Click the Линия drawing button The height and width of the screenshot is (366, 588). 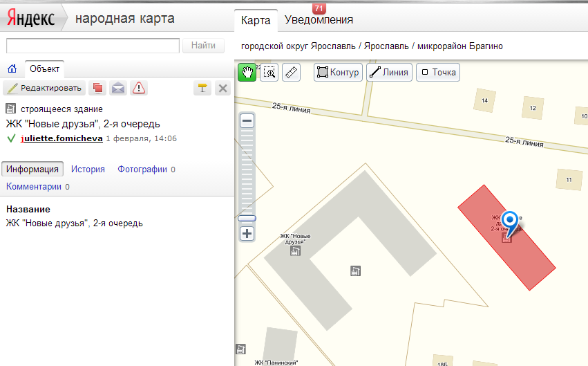389,72
